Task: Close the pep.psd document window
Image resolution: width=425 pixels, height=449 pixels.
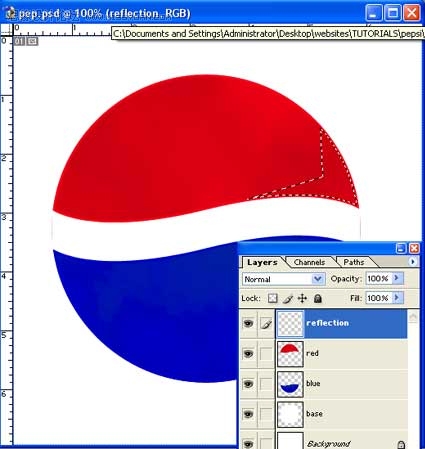Action: coord(412,13)
